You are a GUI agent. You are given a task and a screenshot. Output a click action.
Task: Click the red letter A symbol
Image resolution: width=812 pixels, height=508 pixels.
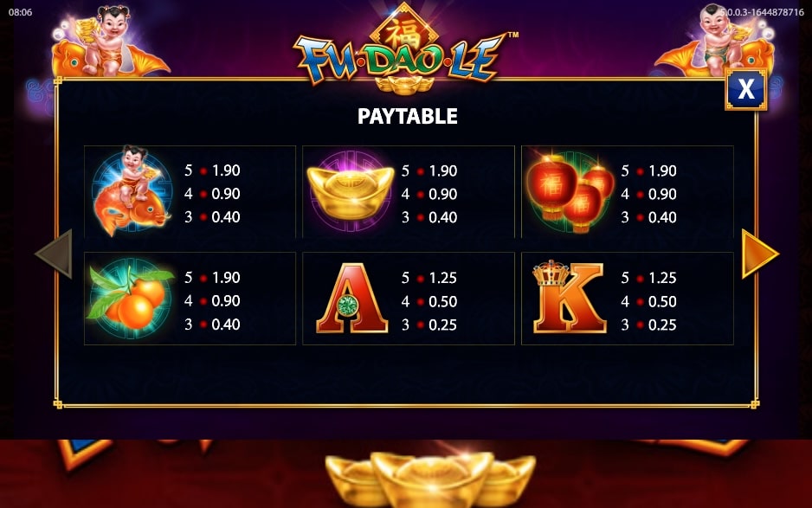[x=351, y=298]
